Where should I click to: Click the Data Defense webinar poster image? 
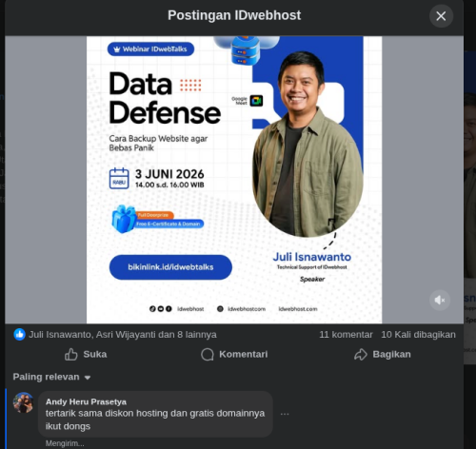tap(234, 180)
